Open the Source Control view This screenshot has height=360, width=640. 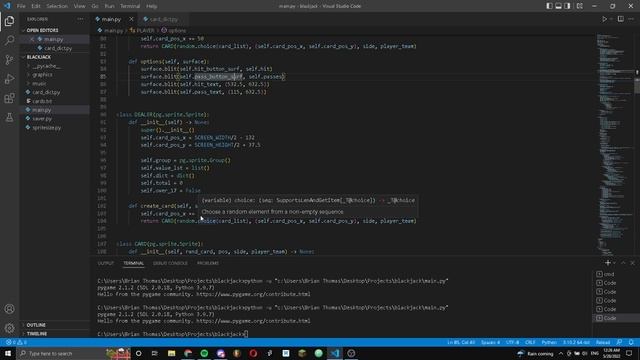(x=9, y=60)
